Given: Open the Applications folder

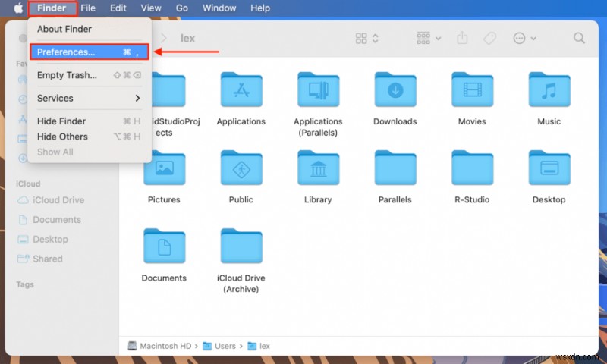Looking at the screenshot, I should pyautogui.click(x=241, y=89).
